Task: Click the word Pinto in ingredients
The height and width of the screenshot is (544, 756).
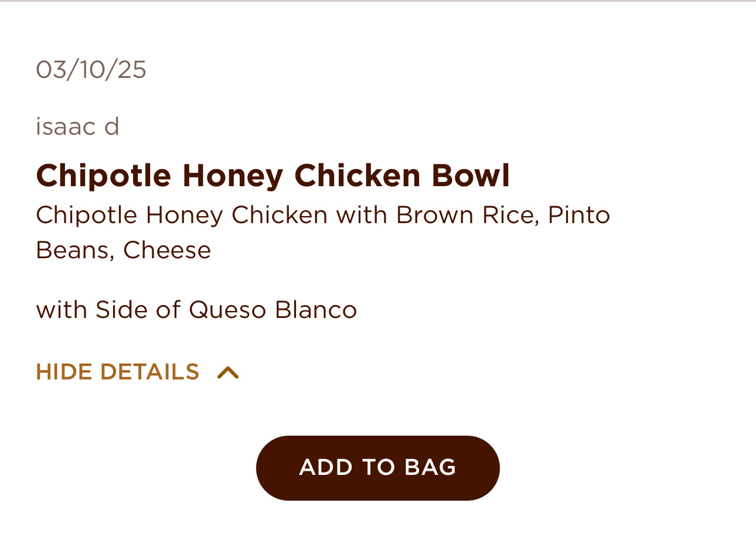Action: [x=579, y=215]
